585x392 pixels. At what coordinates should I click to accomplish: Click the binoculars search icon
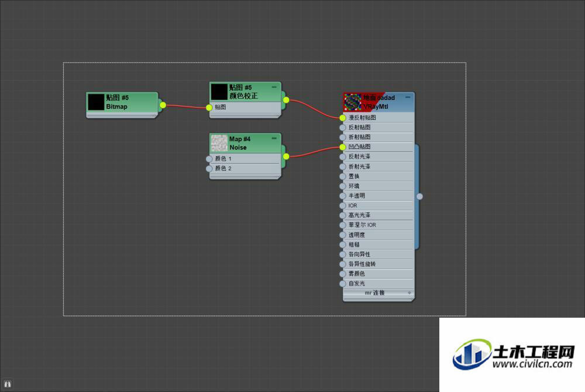(8, 384)
